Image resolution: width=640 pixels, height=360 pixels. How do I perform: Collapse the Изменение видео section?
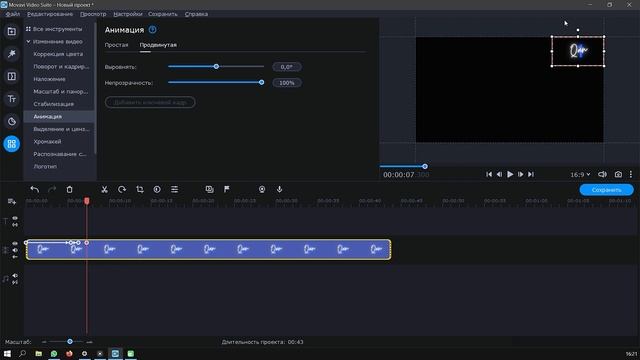point(29,42)
